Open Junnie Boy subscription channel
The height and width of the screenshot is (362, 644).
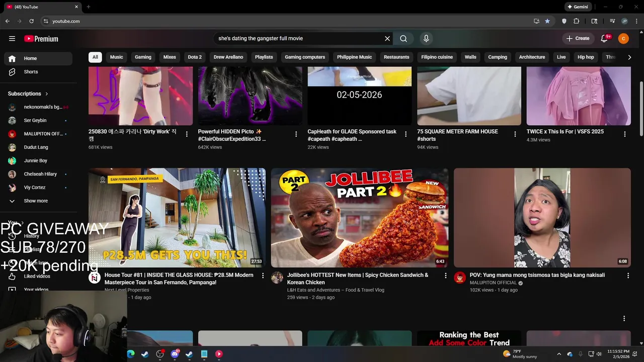tap(38, 160)
